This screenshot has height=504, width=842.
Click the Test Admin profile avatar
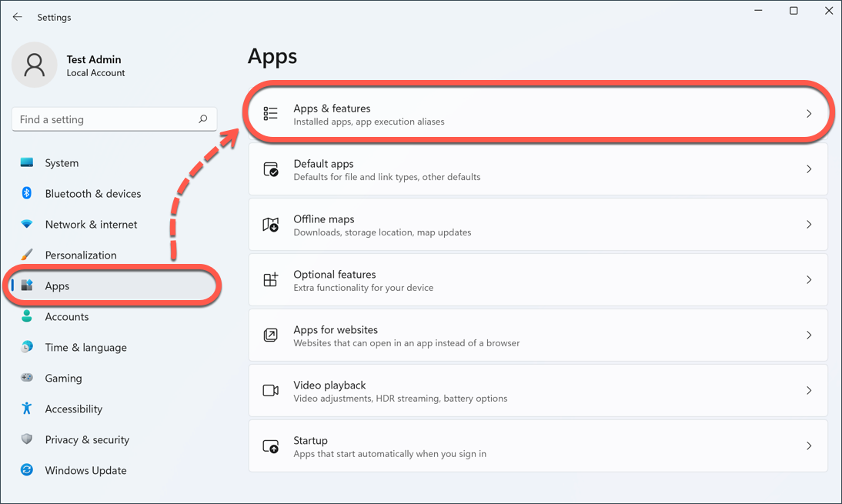(35, 65)
